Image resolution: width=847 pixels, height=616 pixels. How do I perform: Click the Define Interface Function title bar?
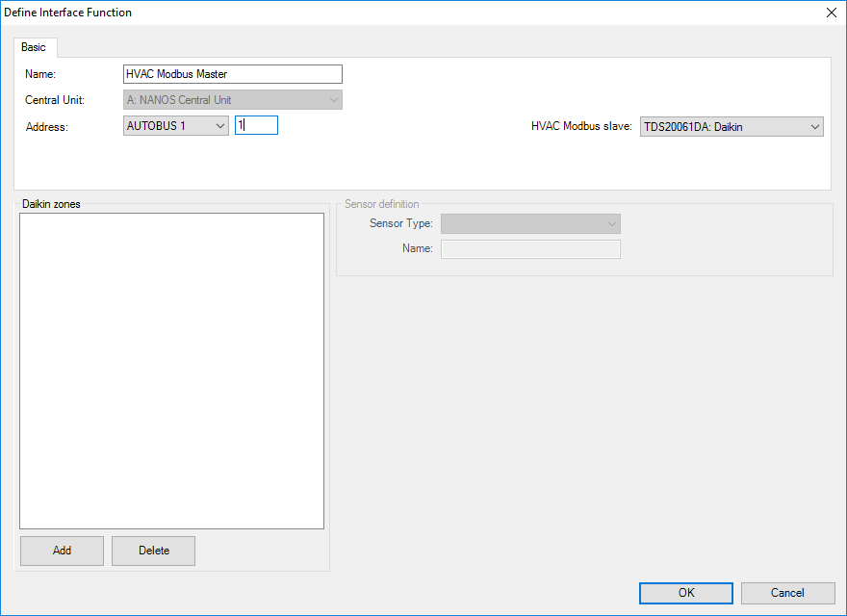point(385,13)
